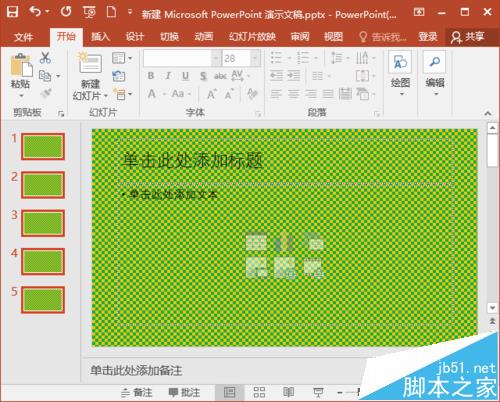
Task: Open Customize Quick Access Toolbar dropdown
Action: [x=130, y=12]
